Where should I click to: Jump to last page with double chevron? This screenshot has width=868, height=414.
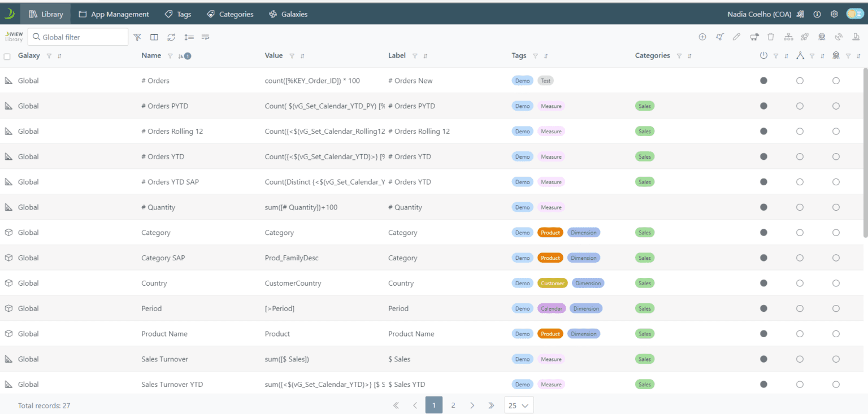[491, 405]
